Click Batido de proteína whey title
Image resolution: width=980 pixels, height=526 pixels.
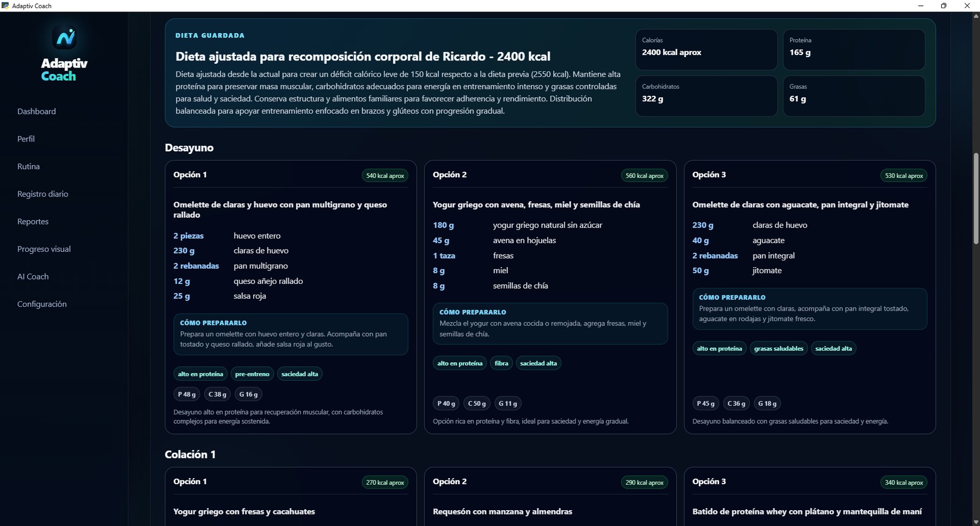click(807, 512)
